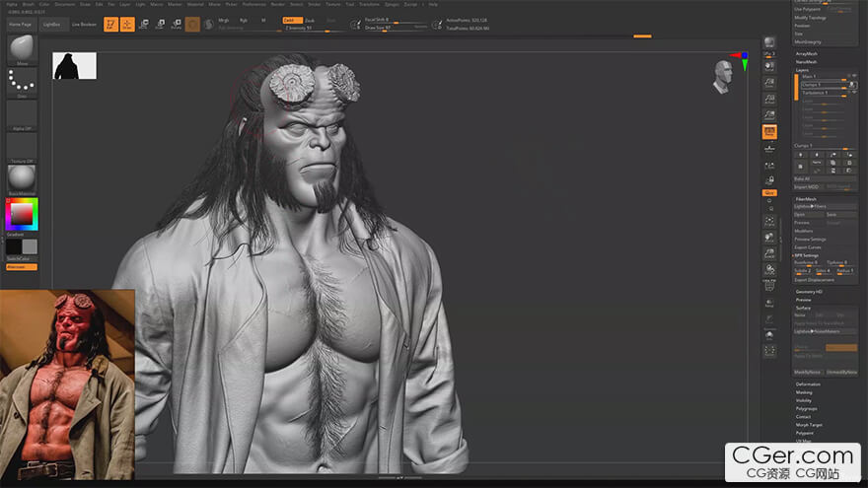Click the Zoom3D icon in right shelf
The width and height of the screenshot is (868, 488).
coord(769,253)
